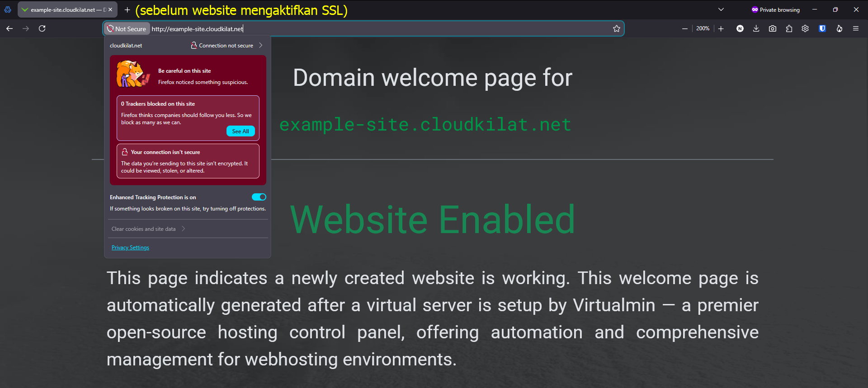This screenshot has width=868, height=388.
Task: Go back with the back arrow
Action: (9, 28)
